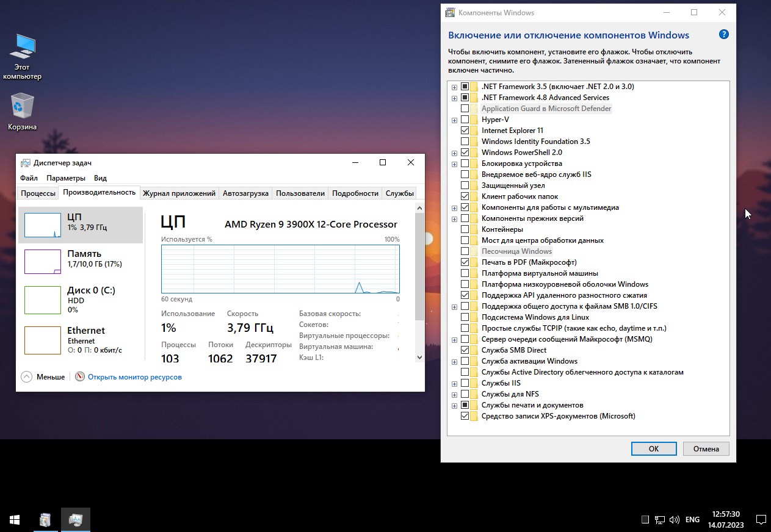Click the Internet Explorer 11 folder icon
This screenshot has width=771, height=532.
[474, 131]
